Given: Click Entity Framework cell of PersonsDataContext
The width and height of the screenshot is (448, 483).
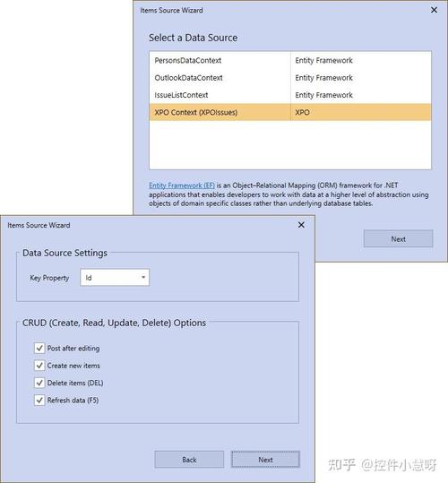Looking at the screenshot, I should click(361, 60).
